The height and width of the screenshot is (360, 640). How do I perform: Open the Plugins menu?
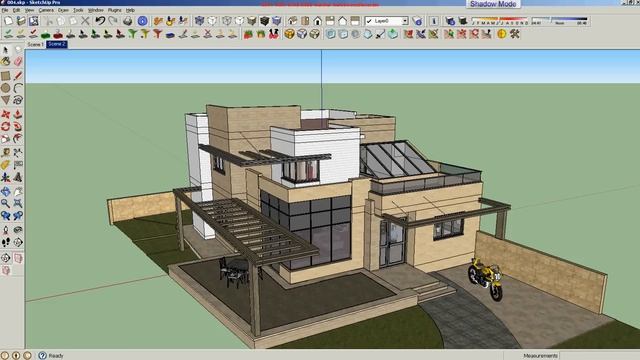pos(115,10)
